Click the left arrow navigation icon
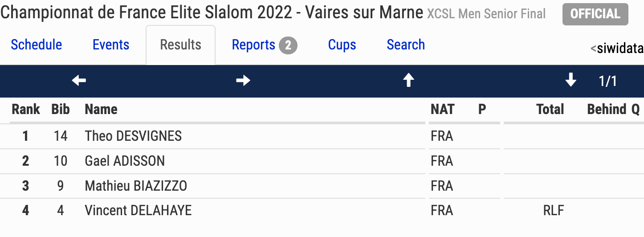Viewport: 644px width, 237px height. point(79,81)
